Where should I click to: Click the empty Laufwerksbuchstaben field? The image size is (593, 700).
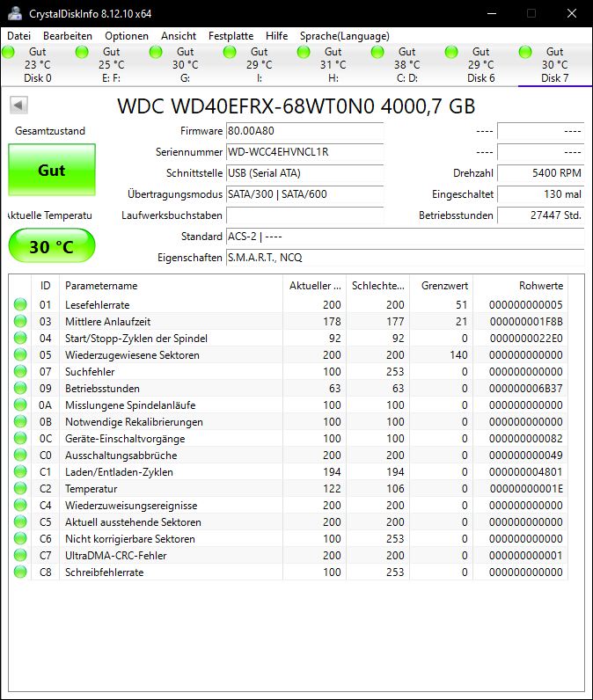[x=305, y=215]
